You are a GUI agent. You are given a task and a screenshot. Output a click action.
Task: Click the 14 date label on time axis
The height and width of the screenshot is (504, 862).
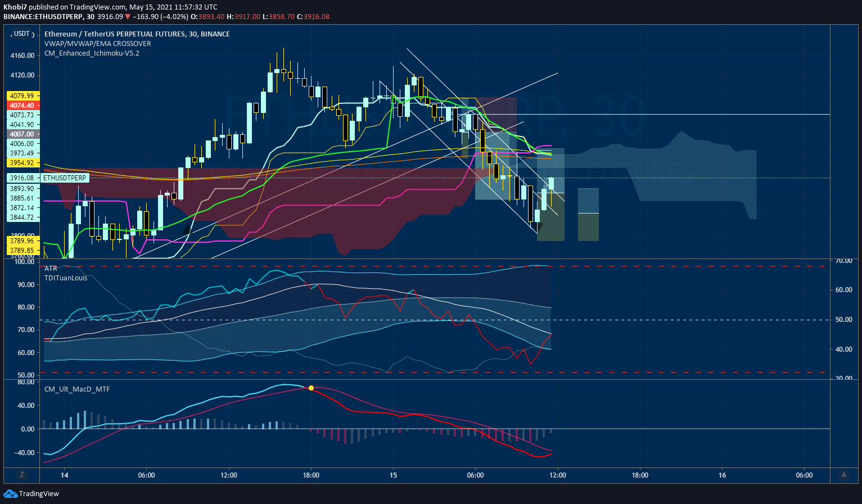point(64,475)
